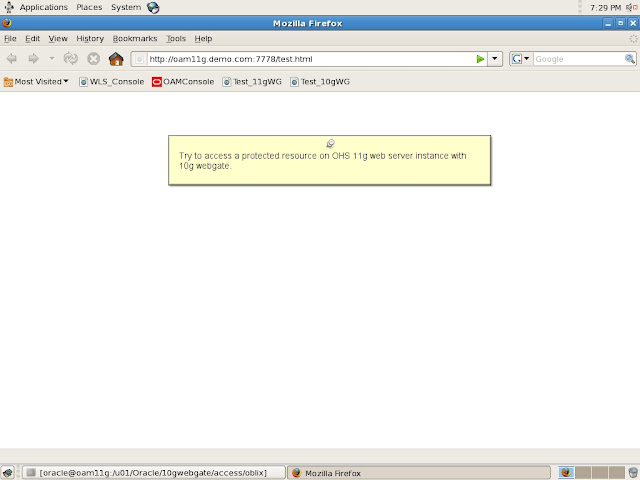640x480 pixels.
Task: Click the page icon in the address bar
Action: pyautogui.click(x=139, y=59)
